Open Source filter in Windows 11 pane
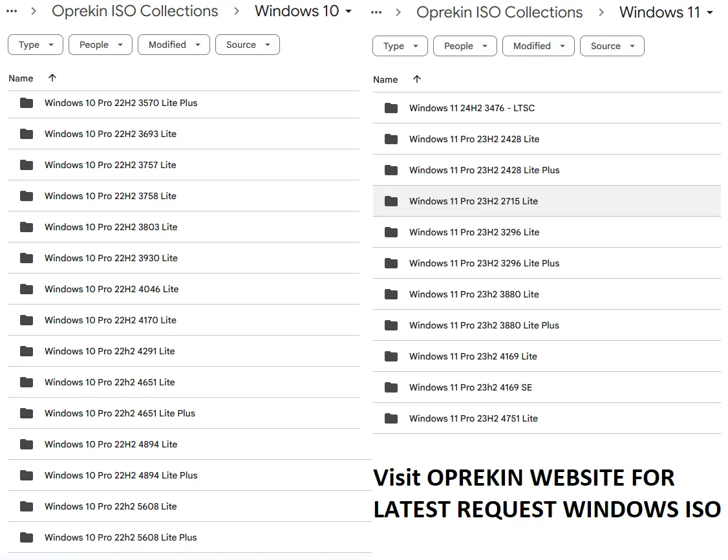Viewport: 728px width, 560px height. click(612, 46)
